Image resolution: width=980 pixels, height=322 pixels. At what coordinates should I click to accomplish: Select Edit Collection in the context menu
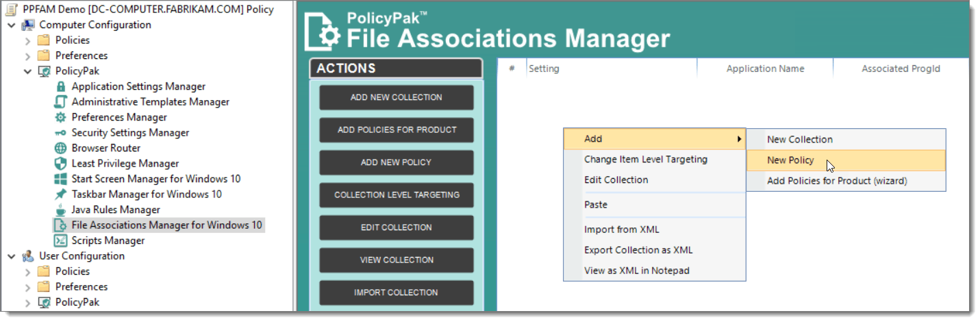[x=654, y=179]
